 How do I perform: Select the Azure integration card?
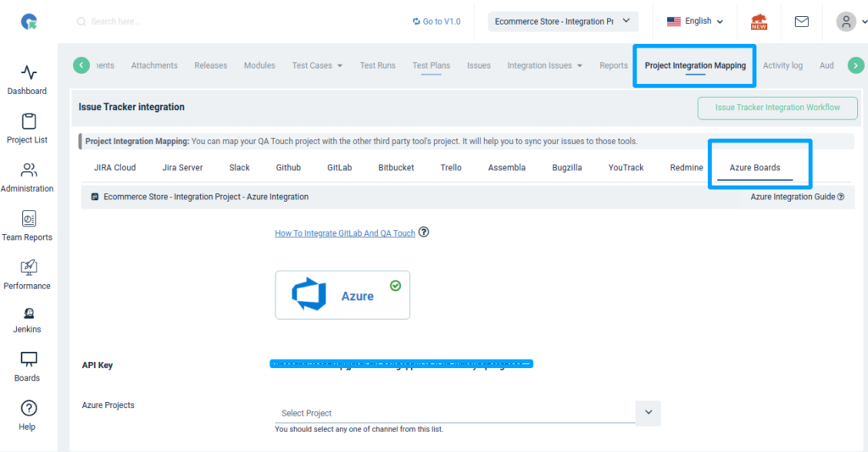[x=342, y=295]
